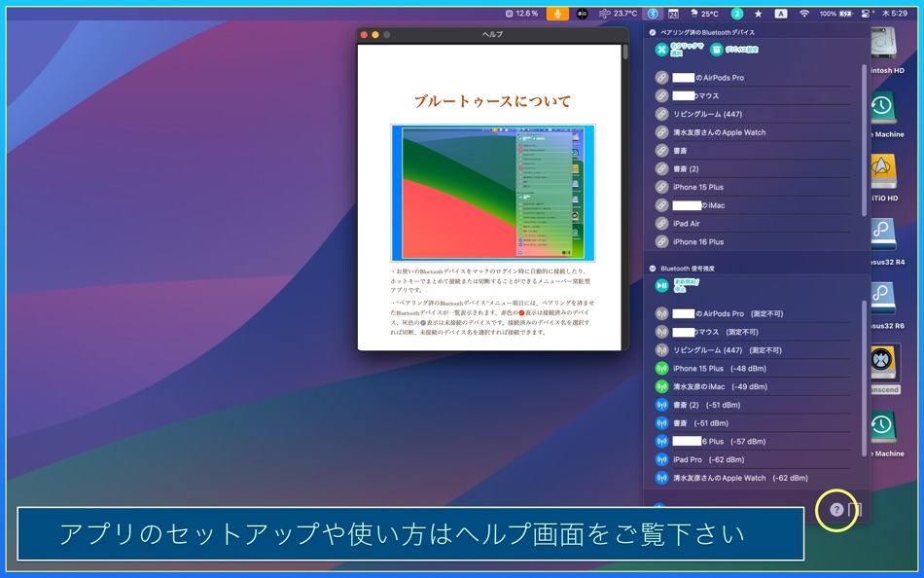Click the green badge 2 menu bar icon
Viewport: 924px width, 578px height.
736,14
